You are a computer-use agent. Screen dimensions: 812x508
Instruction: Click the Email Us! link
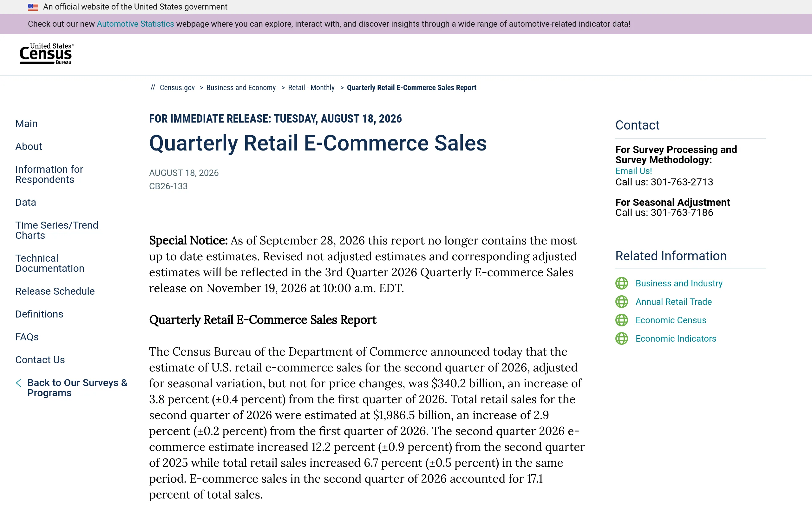633,171
